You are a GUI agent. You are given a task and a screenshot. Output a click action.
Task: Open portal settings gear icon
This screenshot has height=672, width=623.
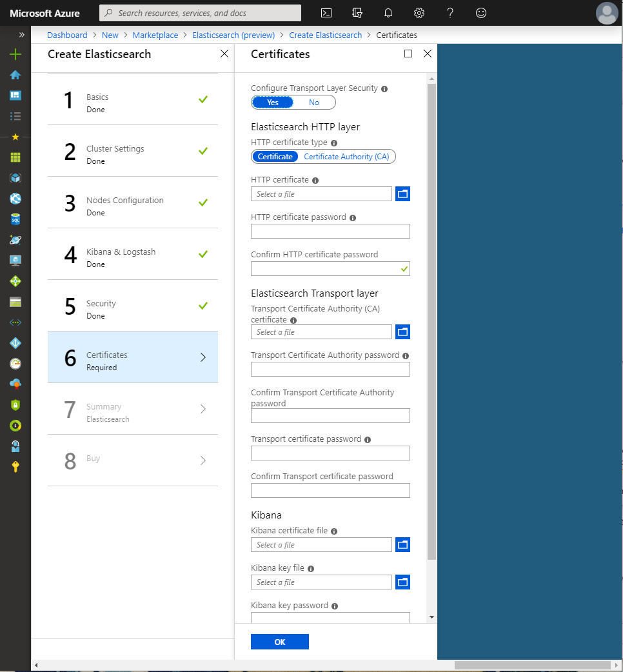point(419,13)
